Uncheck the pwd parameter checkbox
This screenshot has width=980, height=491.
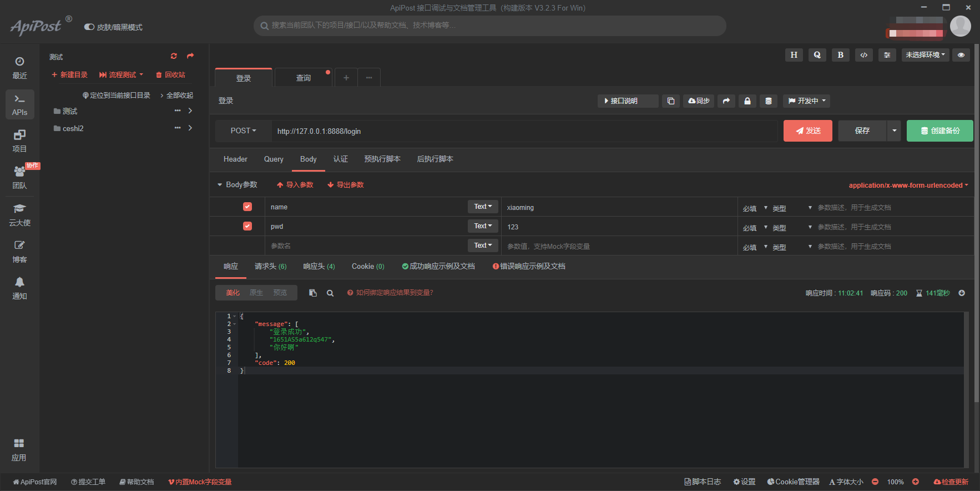(247, 226)
